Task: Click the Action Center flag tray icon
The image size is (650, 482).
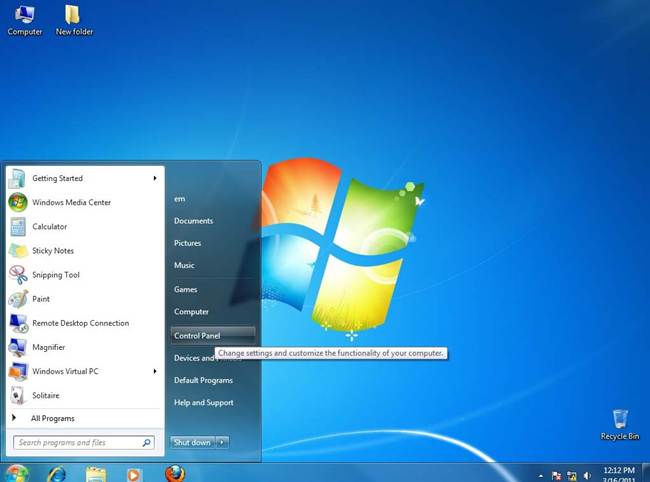Action: 556,476
